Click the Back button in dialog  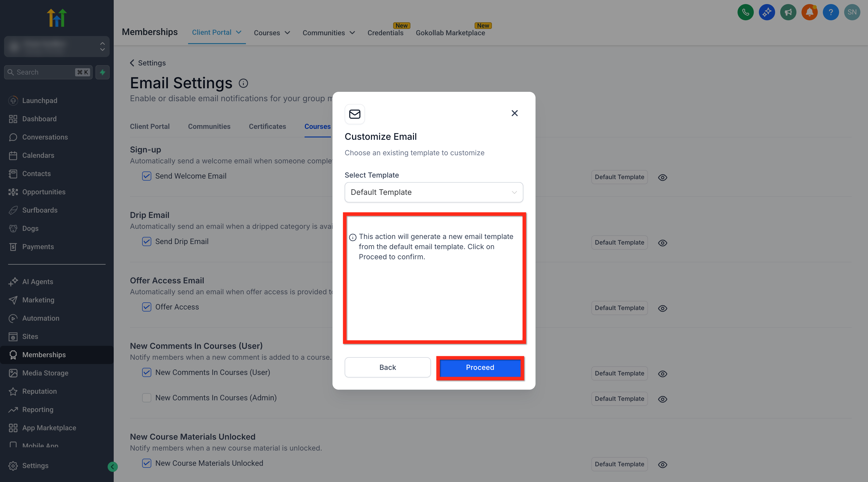point(388,368)
